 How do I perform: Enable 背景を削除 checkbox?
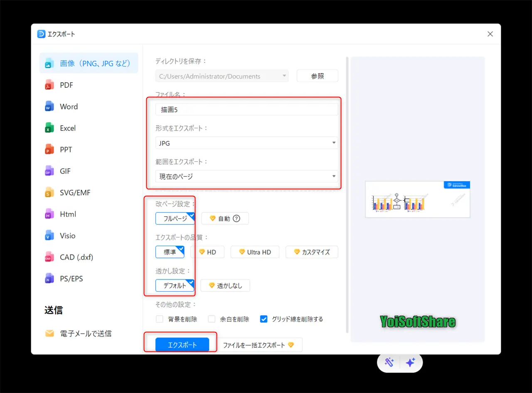coord(160,319)
